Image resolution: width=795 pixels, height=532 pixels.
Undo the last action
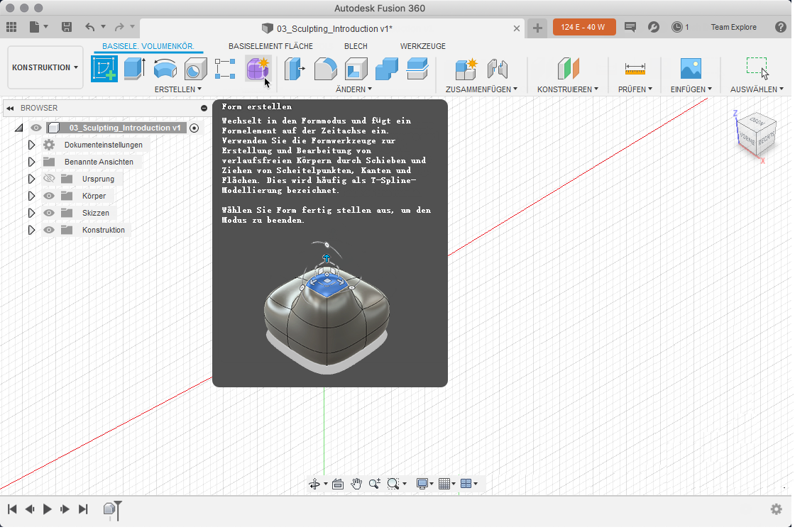pos(89,28)
